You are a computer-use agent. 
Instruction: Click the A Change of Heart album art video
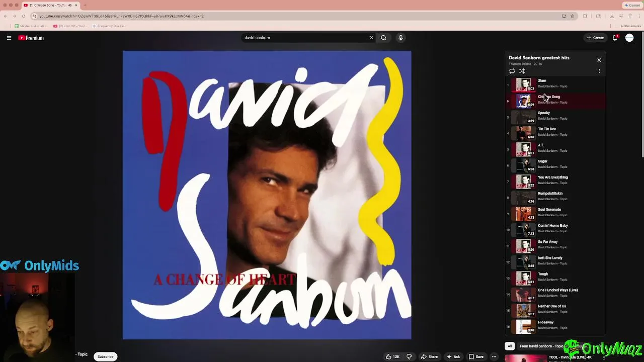[267, 195]
